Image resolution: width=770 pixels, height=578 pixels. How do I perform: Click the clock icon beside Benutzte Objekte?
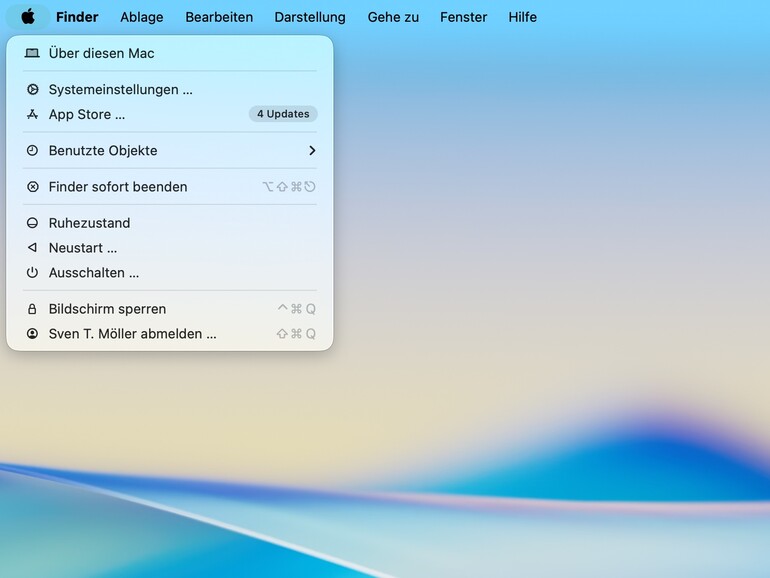(32, 151)
